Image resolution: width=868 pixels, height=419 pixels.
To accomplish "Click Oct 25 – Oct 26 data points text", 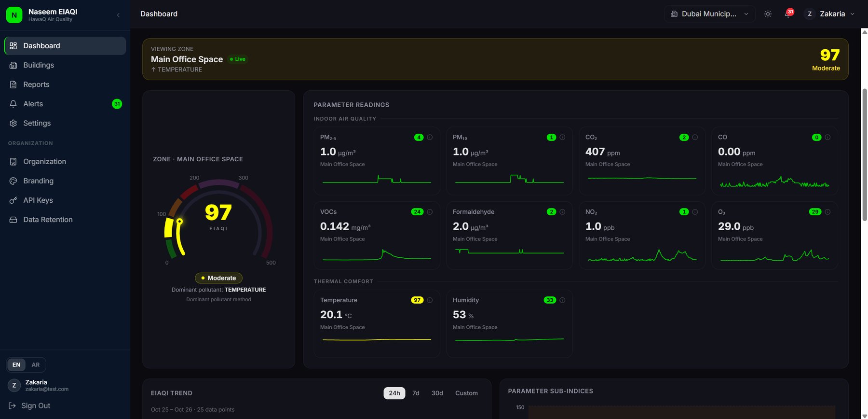I will coord(192,410).
